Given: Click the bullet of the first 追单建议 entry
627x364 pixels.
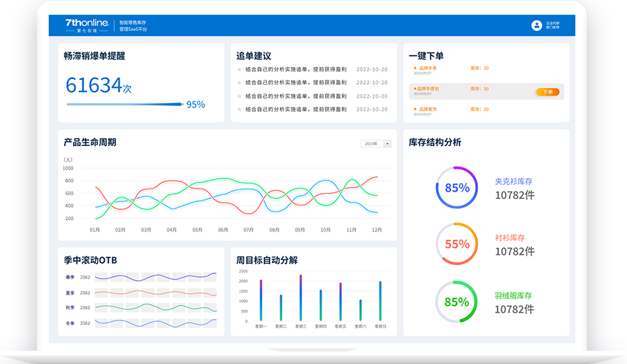Looking at the screenshot, I should pyautogui.click(x=239, y=70).
